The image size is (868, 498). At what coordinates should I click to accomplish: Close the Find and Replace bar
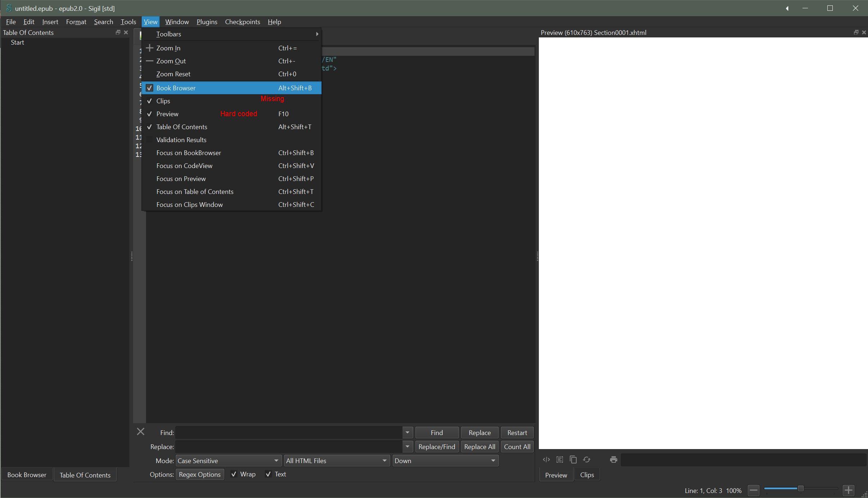point(141,431)
